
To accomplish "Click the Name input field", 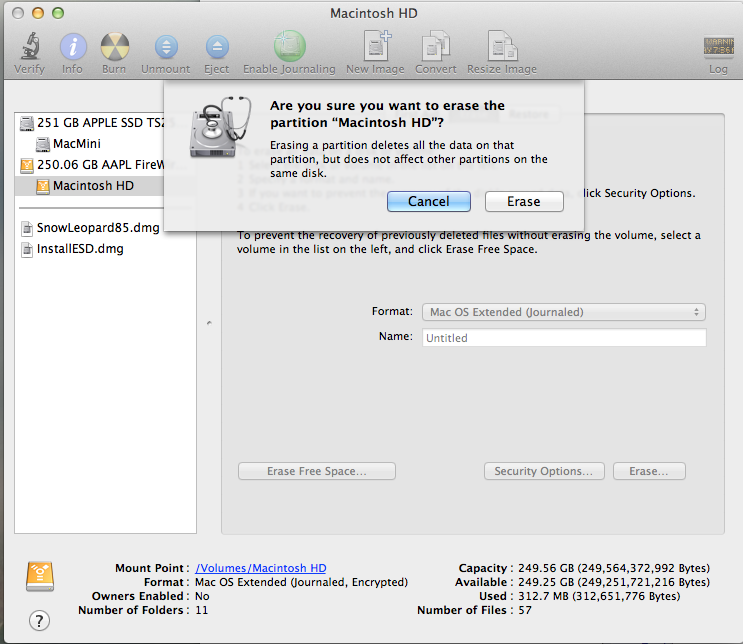I will click(x=564, y=337).
